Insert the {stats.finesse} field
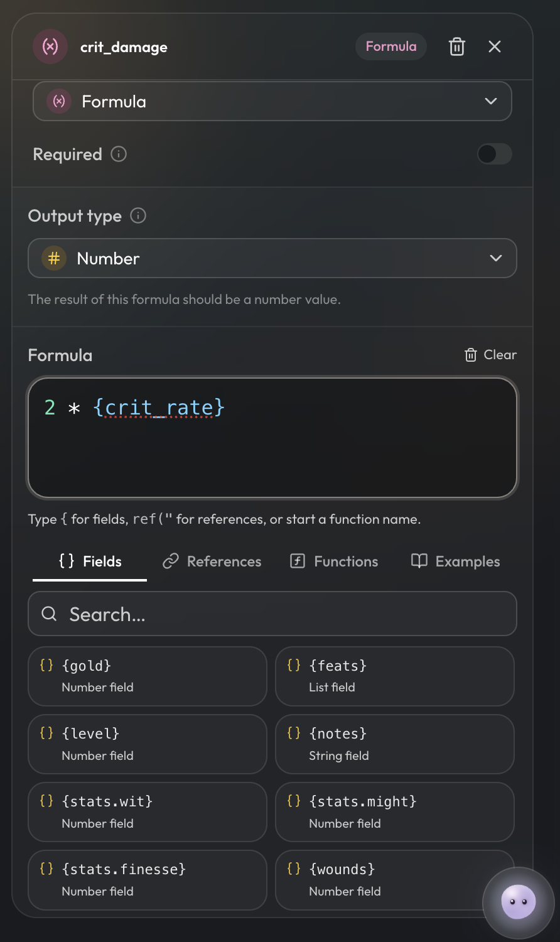Screen dimensions: 560x942 [x=148, y=880]
